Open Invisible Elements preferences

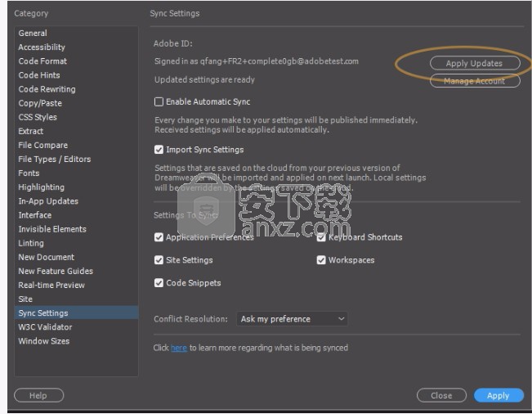(x=76, y=229)
